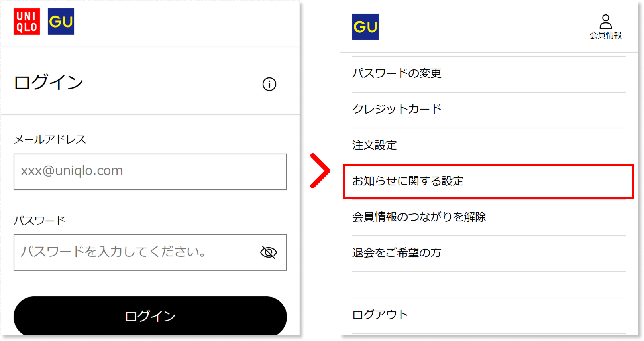This screenshot has width=644, height=341.
Task: Open お知らせに関する設定 highlighted item
Action: (x=488, y=181)
